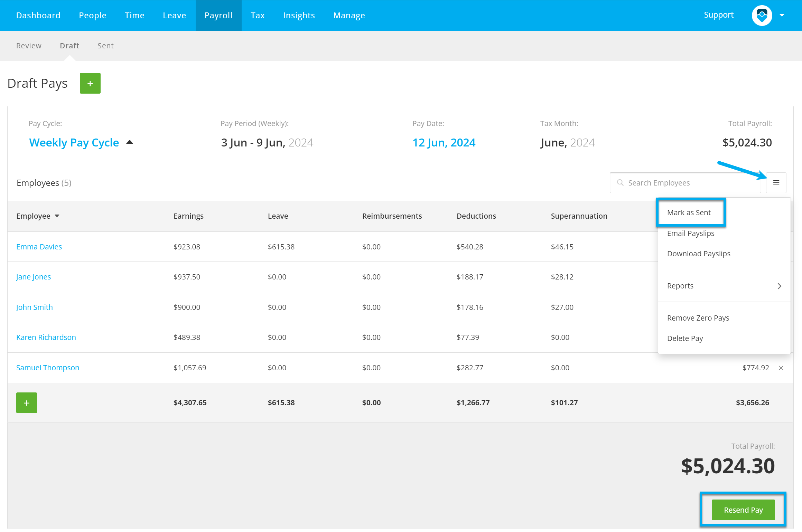The image size is (802, 532).
Task: Open Jane Jones' pay details
Action: (x=34, y=277)
